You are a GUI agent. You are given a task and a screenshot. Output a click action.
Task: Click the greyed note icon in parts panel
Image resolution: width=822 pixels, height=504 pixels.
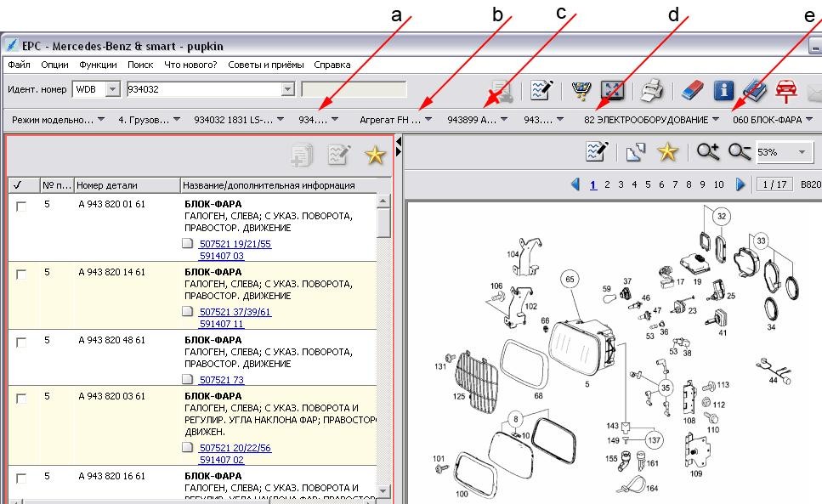[338, 155]
